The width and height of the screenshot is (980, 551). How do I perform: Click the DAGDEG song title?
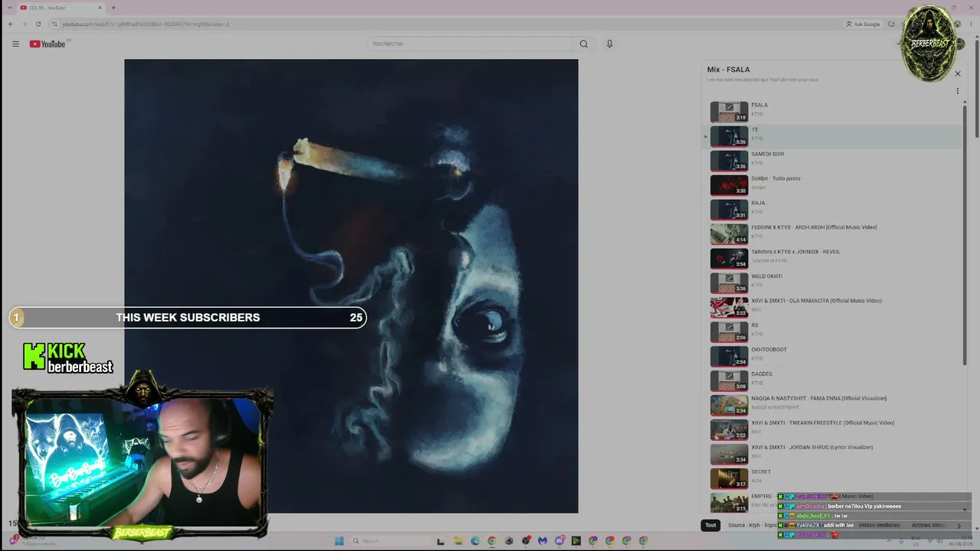pos(762,374)
